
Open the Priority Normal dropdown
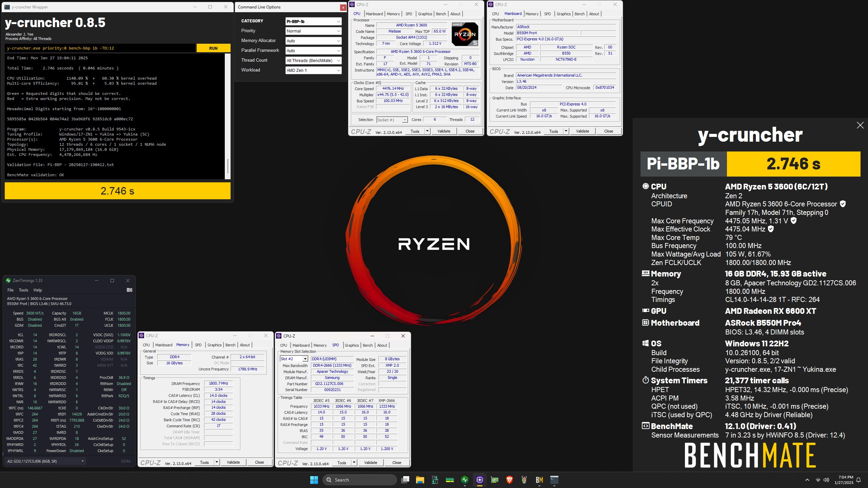313,31
